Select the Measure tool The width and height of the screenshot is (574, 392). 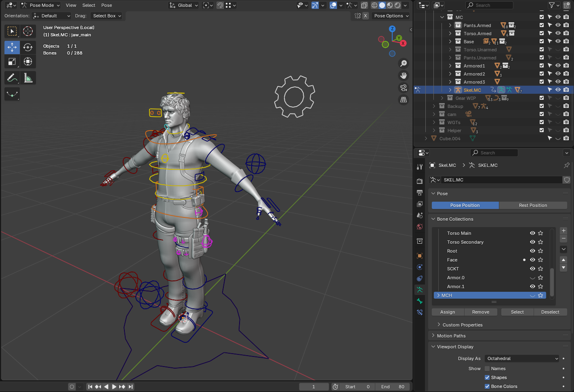[28, 78]
